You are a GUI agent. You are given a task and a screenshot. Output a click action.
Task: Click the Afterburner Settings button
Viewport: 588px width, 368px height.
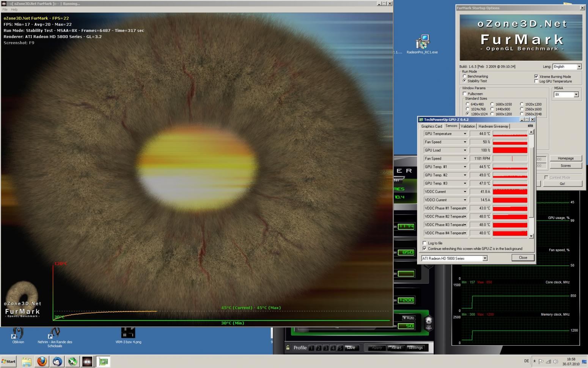415,347
